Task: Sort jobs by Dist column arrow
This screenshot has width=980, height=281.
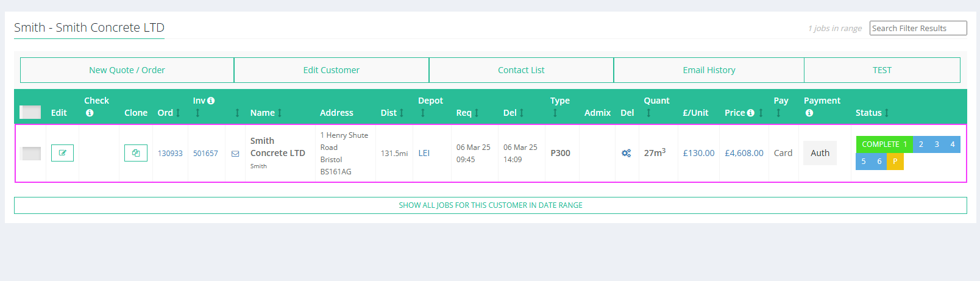Action: 402,113
